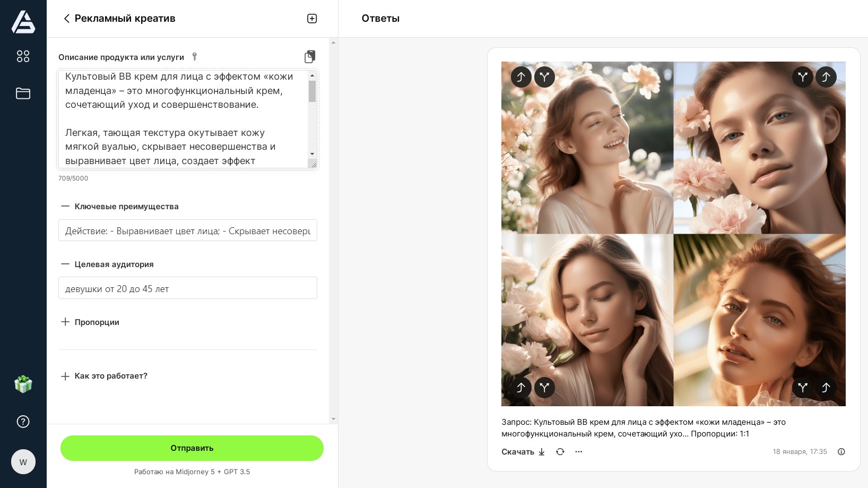Upscale the bottom-left image
Image resolution: width=868 pixels, height=488 pixels.
click(521, 388)
